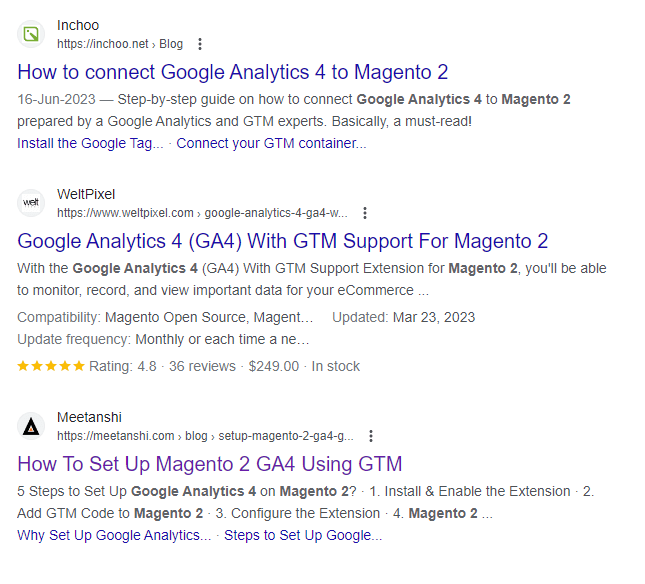
Task: Click the https://meetanshi.com blog URL breadcrumb
Action: [205, 436]
